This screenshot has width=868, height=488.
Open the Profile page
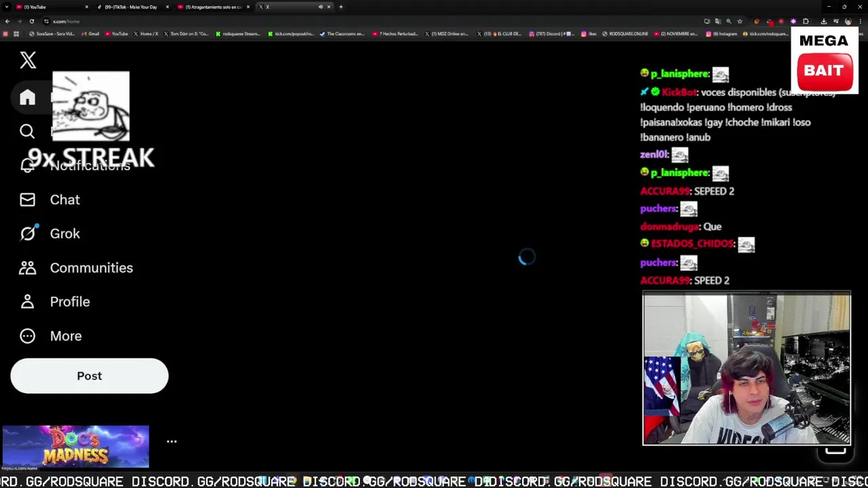[x=55, y=302]
